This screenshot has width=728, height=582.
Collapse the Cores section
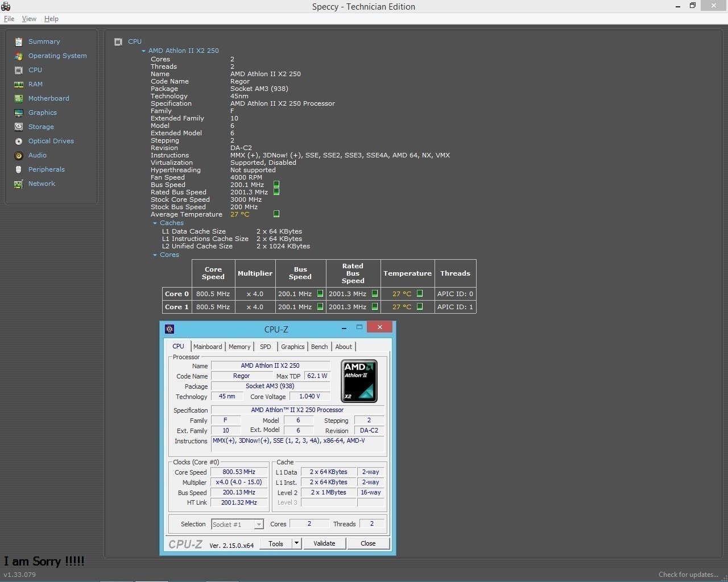pos(155,255)
